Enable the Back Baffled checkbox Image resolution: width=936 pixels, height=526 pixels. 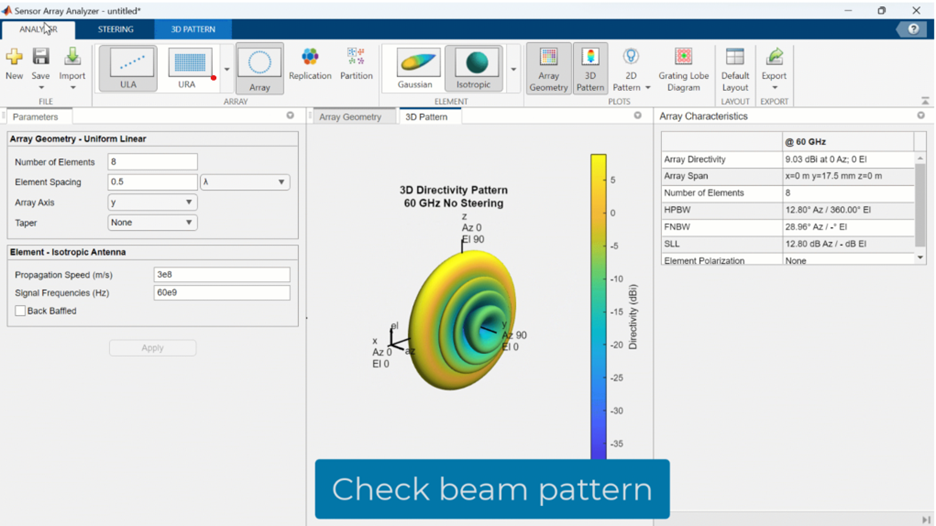click(20, 311)
